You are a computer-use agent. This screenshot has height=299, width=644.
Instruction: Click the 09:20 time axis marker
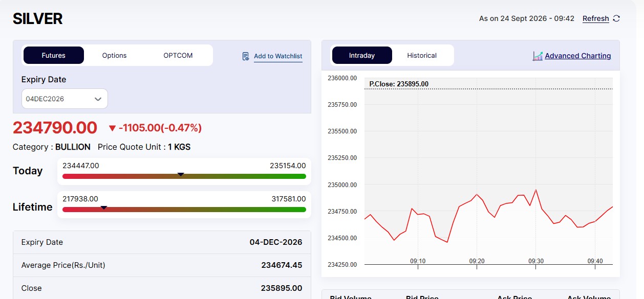(x=477, y=261)
